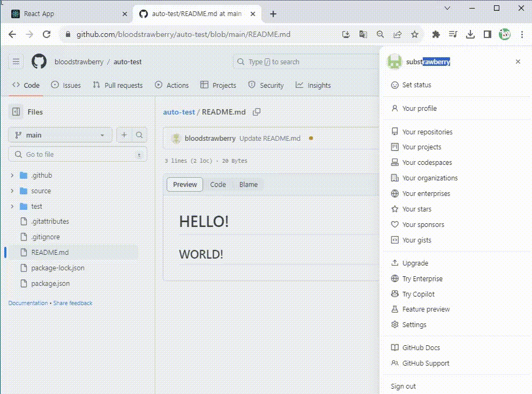The image size is (532, 394).
Task: Open the Code repository tab
Action: pyautogui.click(x=26, y=85)
